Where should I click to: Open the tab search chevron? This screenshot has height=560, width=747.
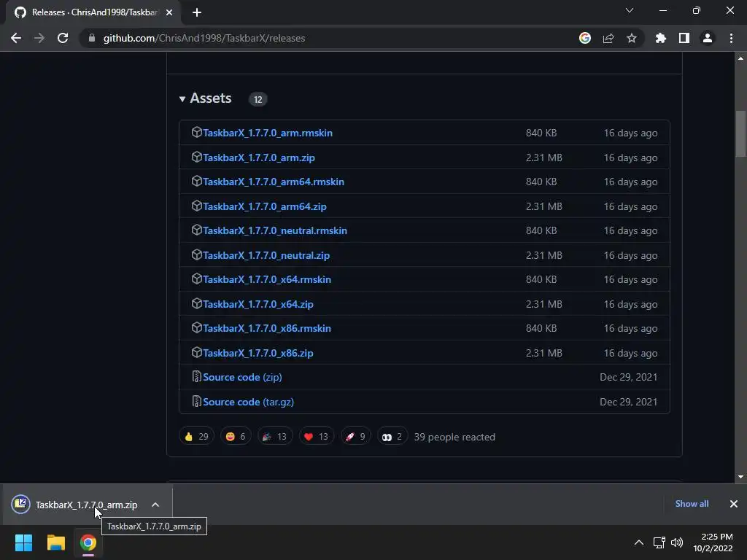point(630,10)
